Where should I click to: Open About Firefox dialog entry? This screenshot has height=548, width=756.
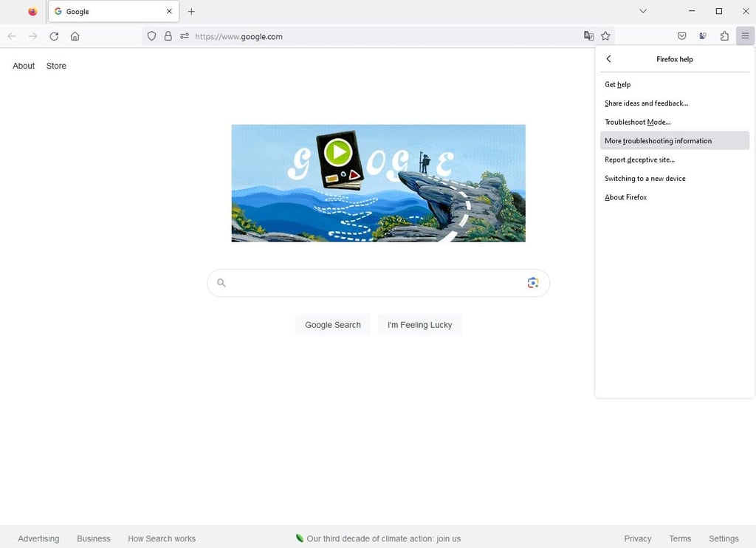click(x=675, y=197)
